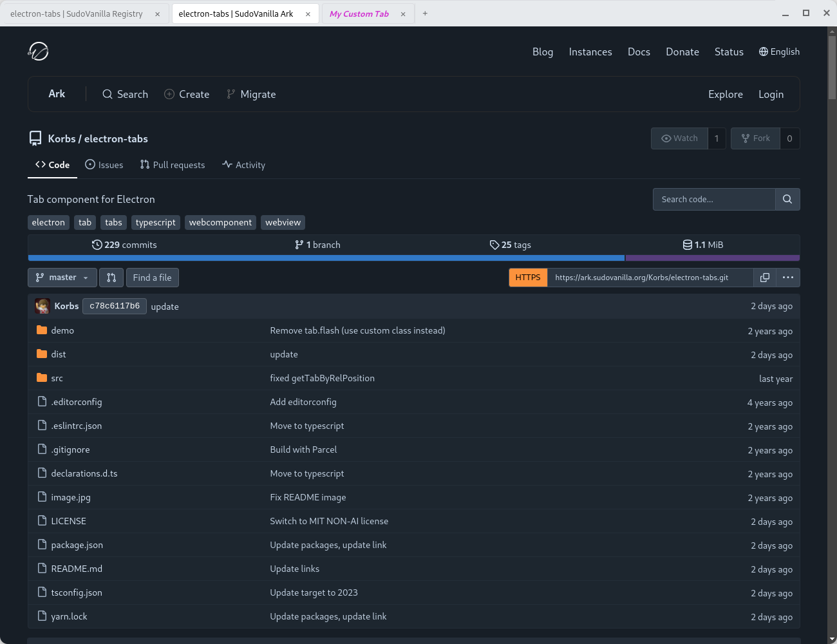
Task: Click the purple language statistics bar segment
Action: (x=713, y=258)
